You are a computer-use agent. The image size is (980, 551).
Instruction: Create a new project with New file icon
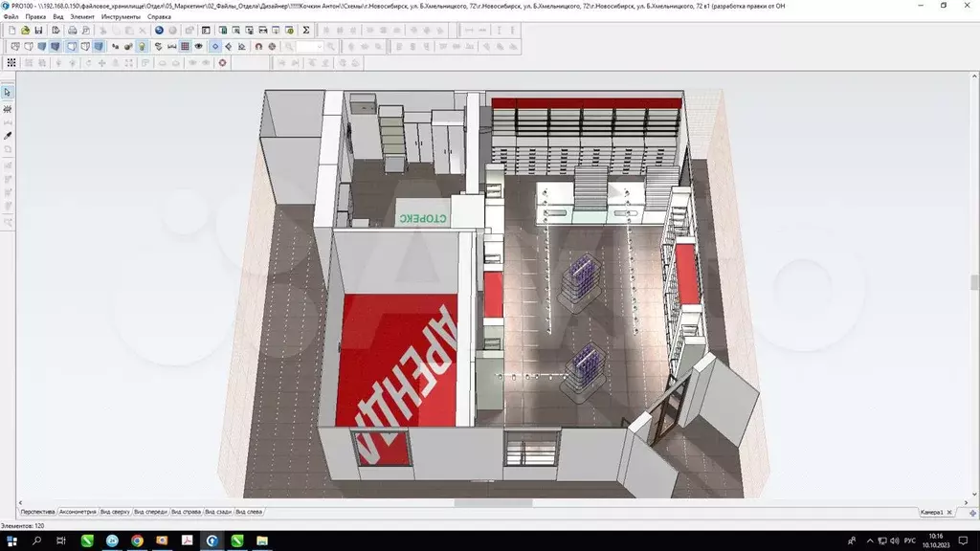pos(11,30)
